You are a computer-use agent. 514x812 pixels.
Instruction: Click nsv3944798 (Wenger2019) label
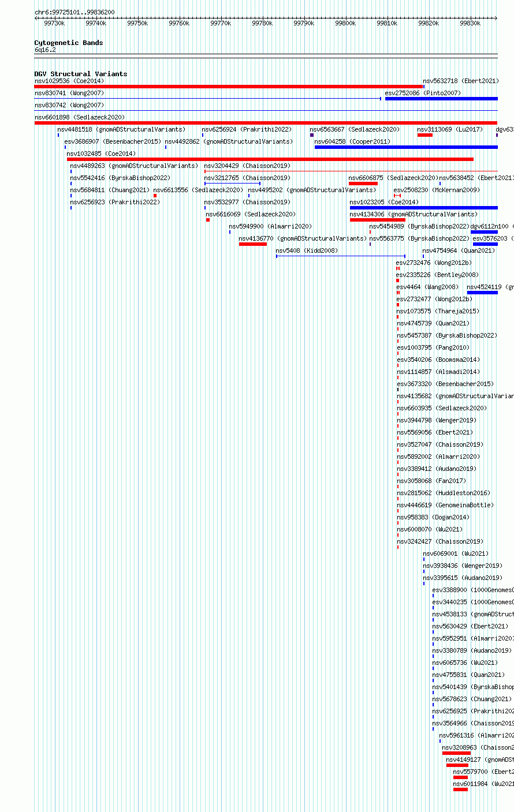[x=437, y=420]
